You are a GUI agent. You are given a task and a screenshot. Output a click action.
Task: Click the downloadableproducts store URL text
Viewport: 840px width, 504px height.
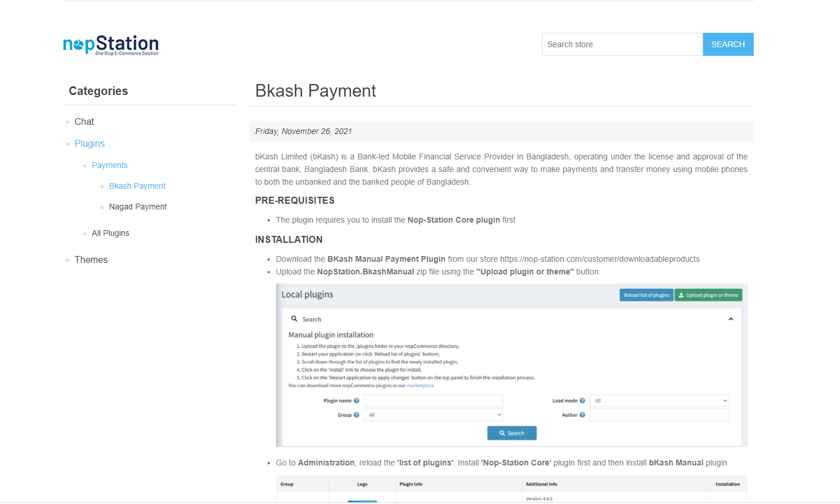point(600,259)
